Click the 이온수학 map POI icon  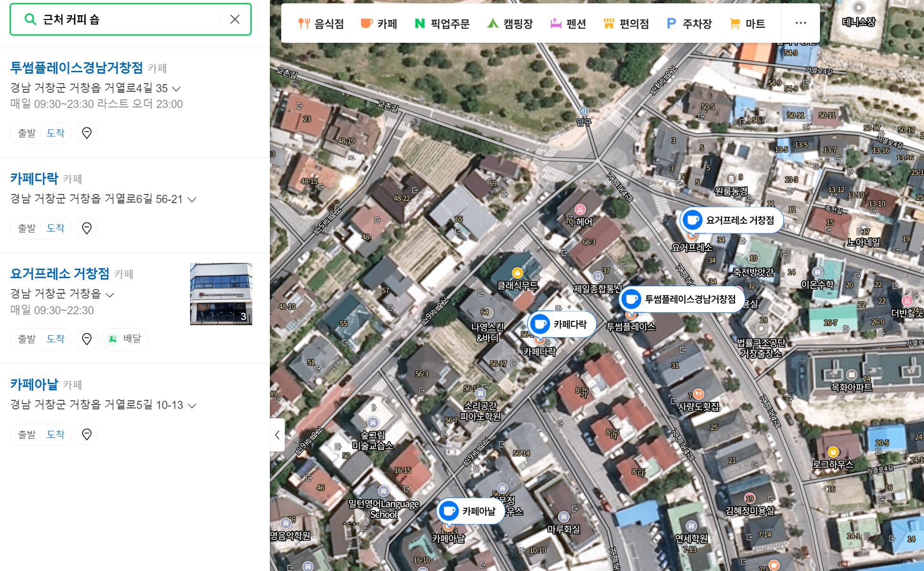coord(818,272)
